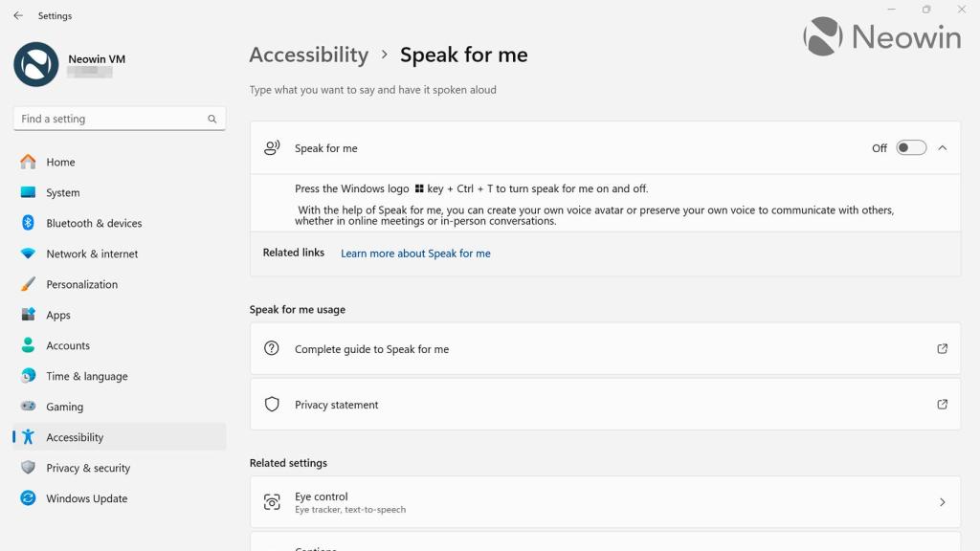Click the search magnifier icon
This screenshot has width=980, height=551.
[212, 119]
